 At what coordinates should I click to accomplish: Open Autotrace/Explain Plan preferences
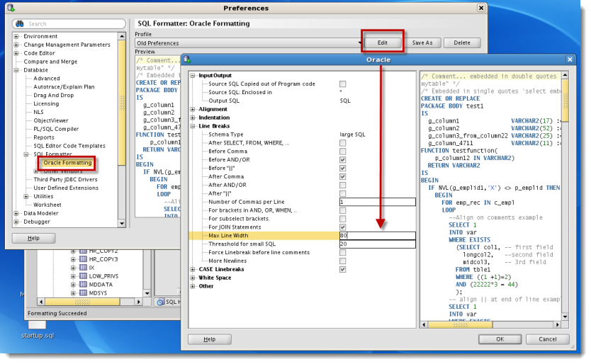click(64, 86)
